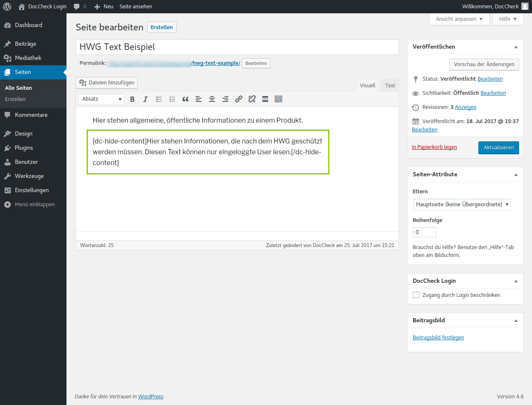The width and height of the screenshot is (532, 405).
Task: Align text left
Action: (199, 99)
